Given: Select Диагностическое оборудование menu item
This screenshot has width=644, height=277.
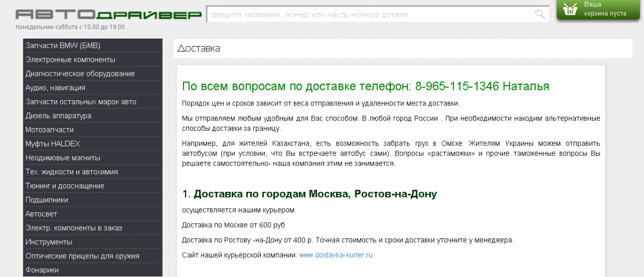Looking at the screenshot, I should 93,73.
